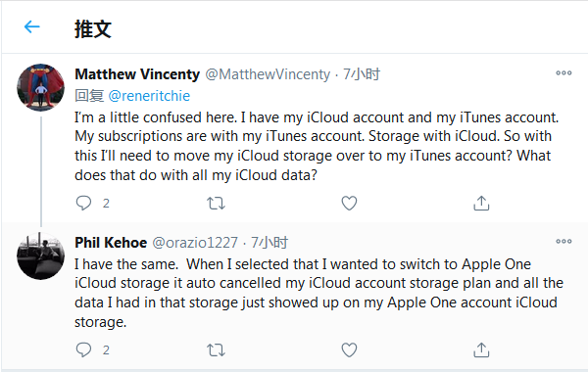Share Phil Kehoe's tweet
This screenshot has height=372, width=588.
click(x=481, y=349)
